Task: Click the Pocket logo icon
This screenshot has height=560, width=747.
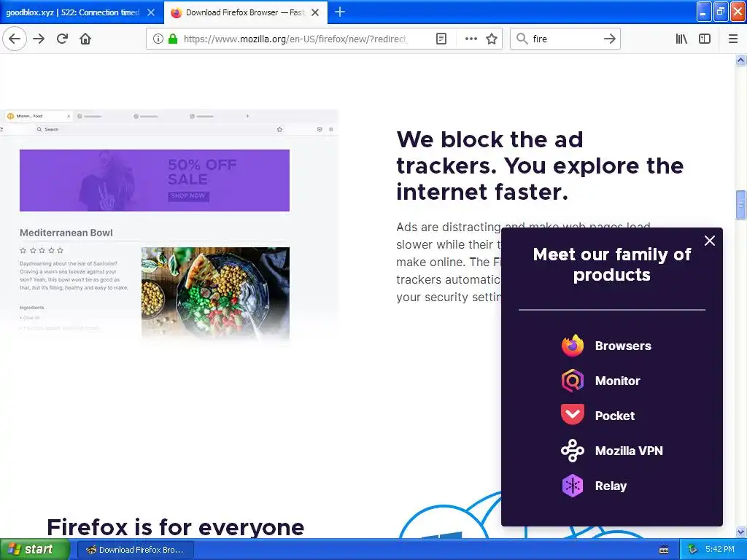Action: click(x=573, y=414)
